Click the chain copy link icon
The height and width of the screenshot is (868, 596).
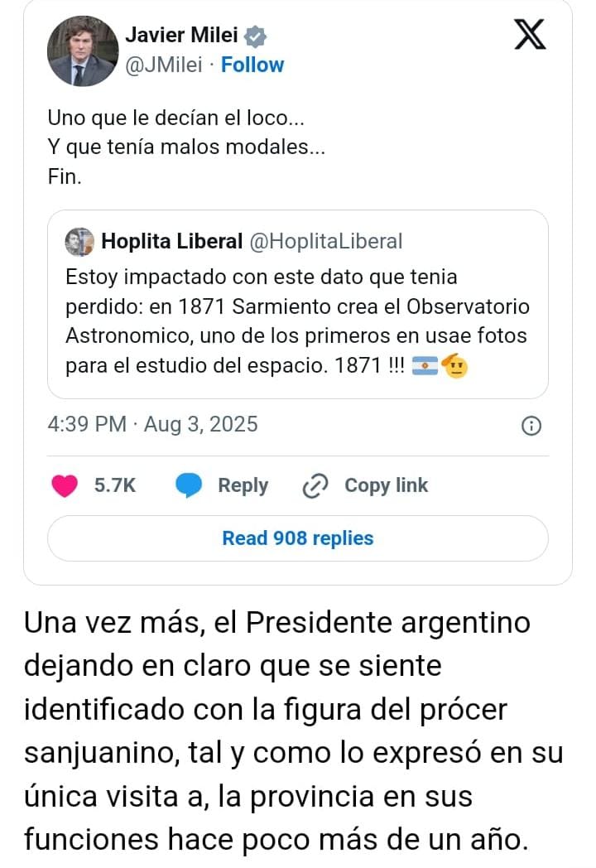(316, 486)
